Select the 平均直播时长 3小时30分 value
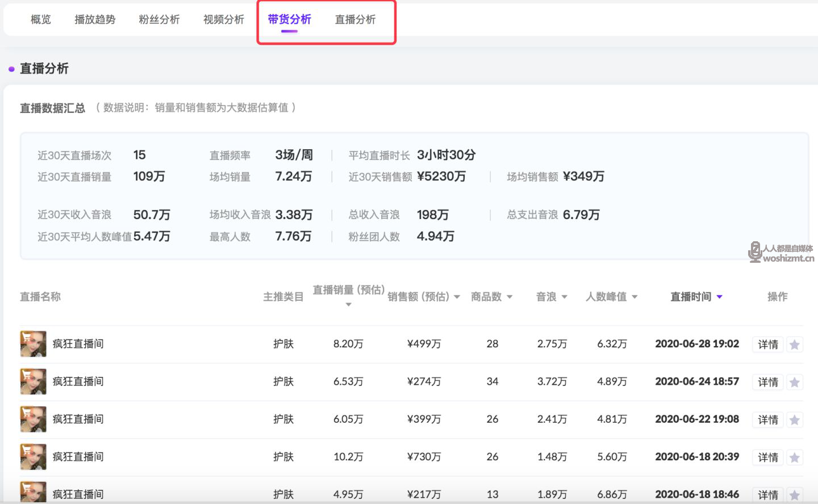The image size is (818, 504). click(x=446, y=155)
